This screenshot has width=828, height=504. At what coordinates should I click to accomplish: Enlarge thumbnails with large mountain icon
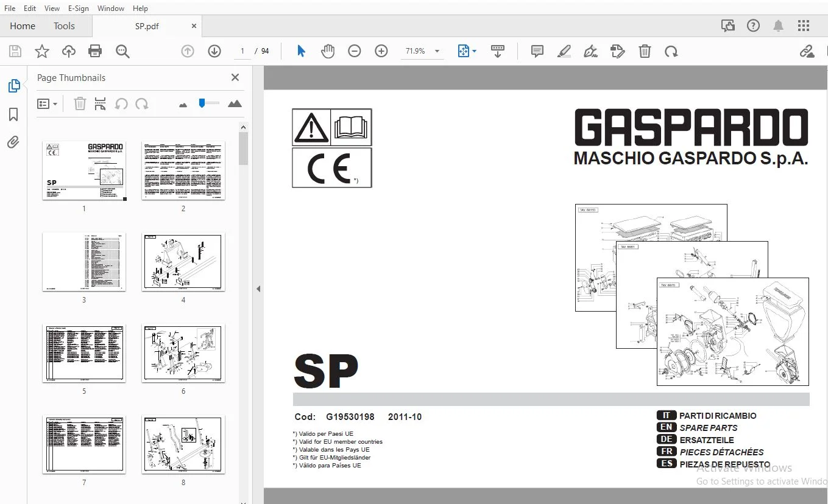click(x=235, y=104)
